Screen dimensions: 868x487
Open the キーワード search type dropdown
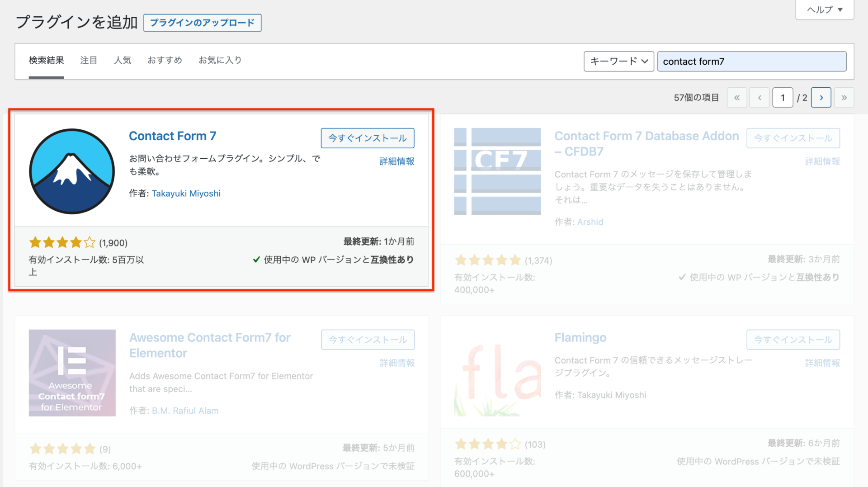coord(619,61)
